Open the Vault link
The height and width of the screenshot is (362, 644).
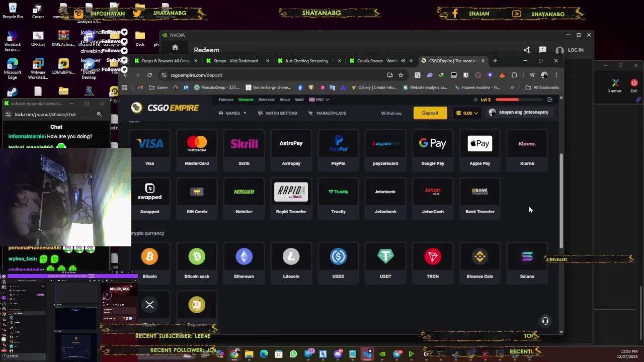pos(299,100)
